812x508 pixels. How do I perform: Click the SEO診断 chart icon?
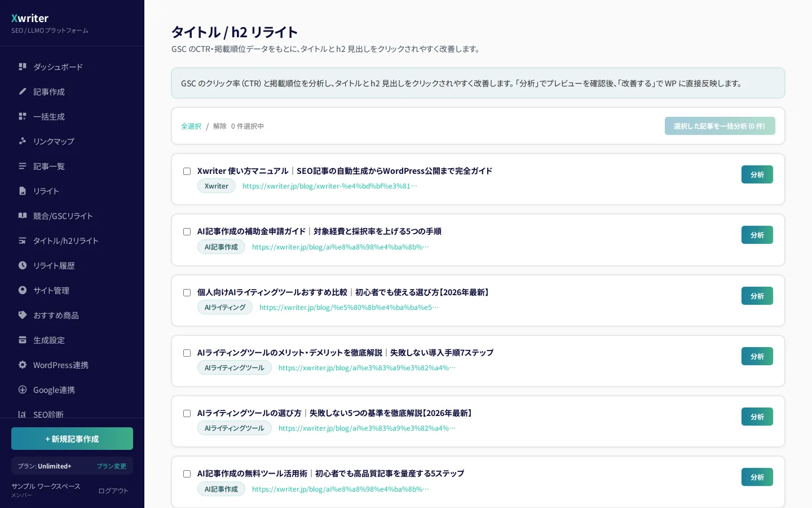coord(23,414)
